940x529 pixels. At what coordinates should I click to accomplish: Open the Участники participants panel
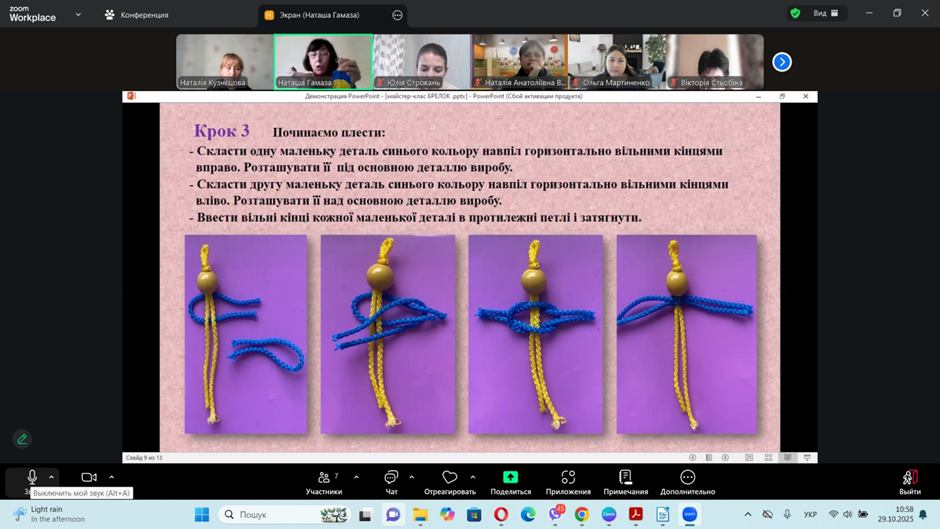click(x=323, y=481)
